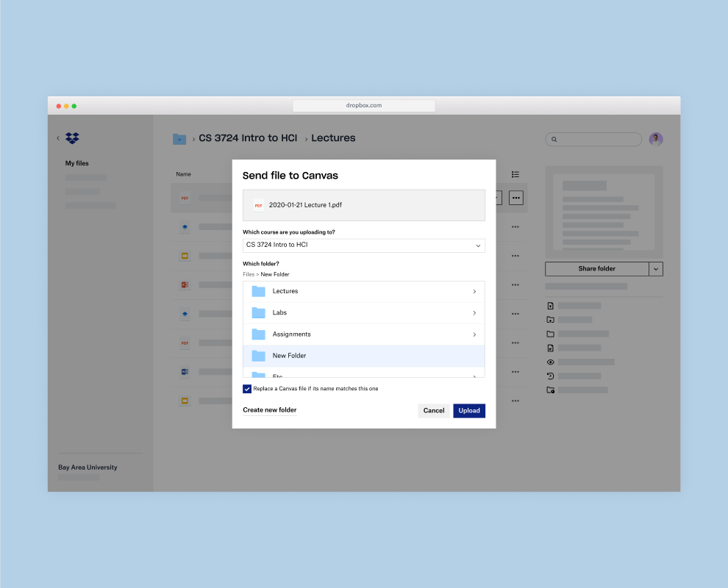Click the user profile avatar

[656, 139]
